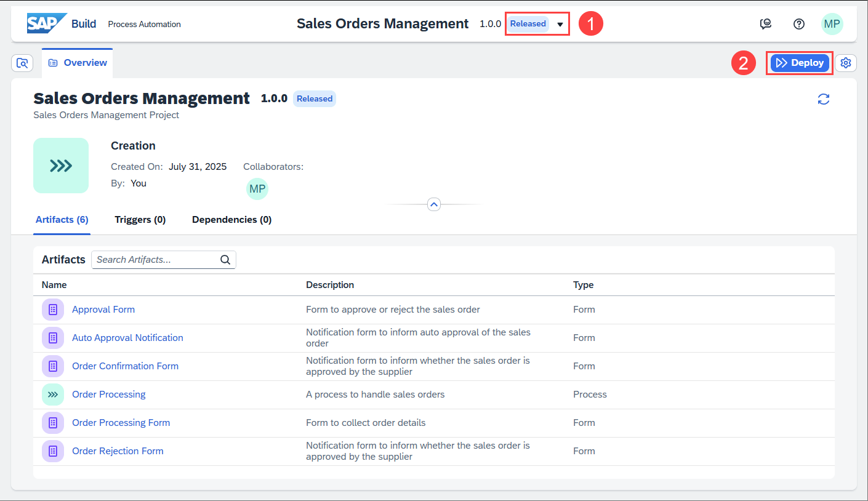Open the project explorer search icon beside the Overview tab
Screen dimensions: 868x501
(22, 63)
